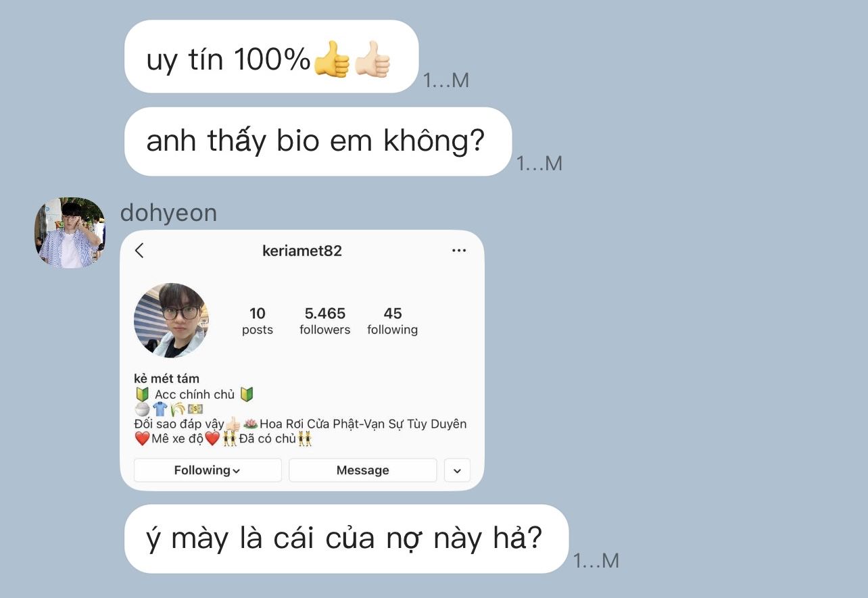Viewport: 868px width, 598px height.
Task: Click the yellow thumbs-up emoji
Action: coord(331,60)
